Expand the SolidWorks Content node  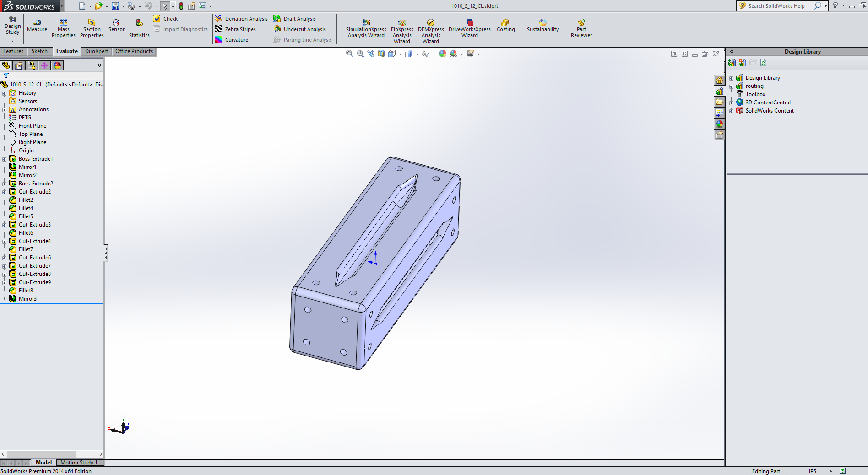coord(731,111)
